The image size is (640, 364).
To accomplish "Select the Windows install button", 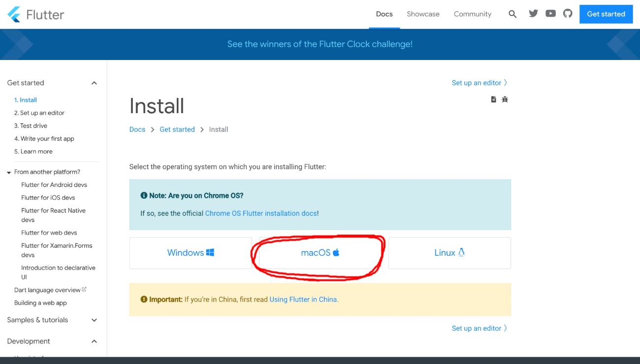I will click(x=191, y=253).
